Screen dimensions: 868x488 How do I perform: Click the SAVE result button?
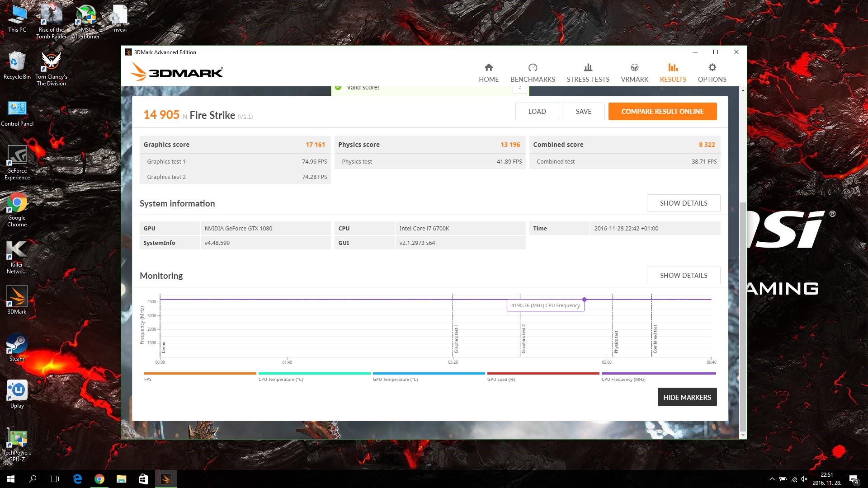584,112
